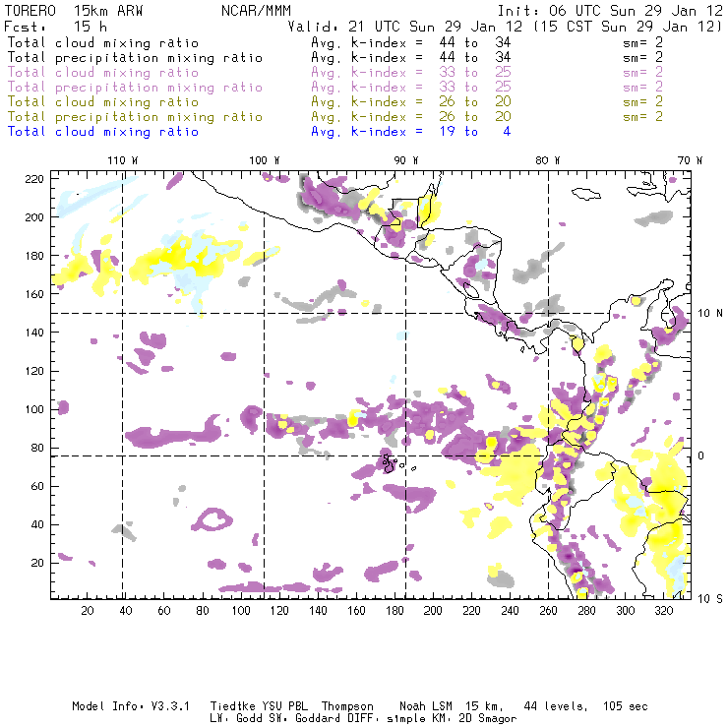Screen dimensions: 728x728
Task: Click the x-axis tick label '180'
Action: point(394,611)
